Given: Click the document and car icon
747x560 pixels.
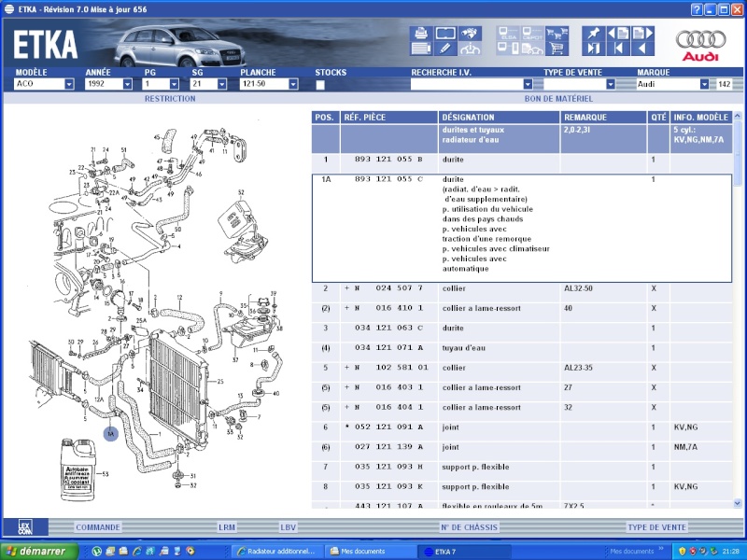Looking at the screenshot, I should click(x=532, y=49).
